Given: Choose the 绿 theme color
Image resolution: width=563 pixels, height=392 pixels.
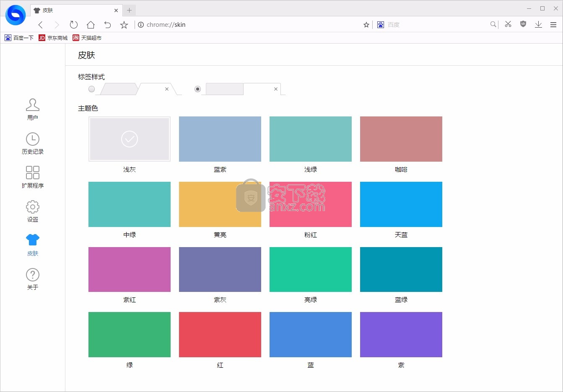Looking at the screenshot, I should pyautogui.click(x=130, y=335).
